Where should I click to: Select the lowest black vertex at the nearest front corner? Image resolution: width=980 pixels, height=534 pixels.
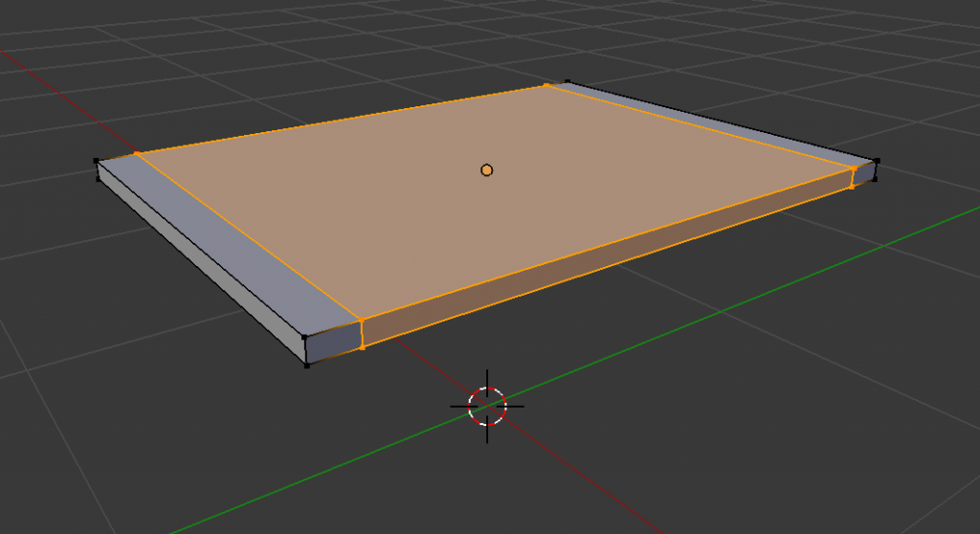306,365
